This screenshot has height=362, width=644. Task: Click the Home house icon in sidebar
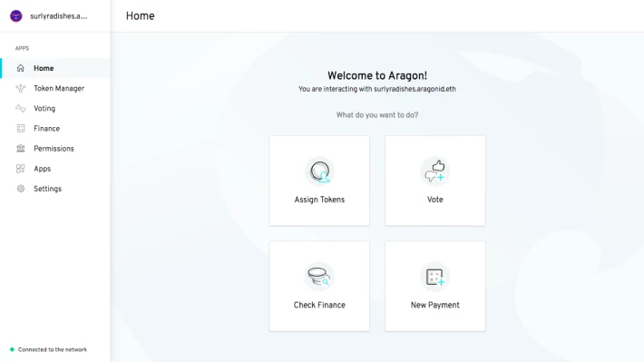21,68
